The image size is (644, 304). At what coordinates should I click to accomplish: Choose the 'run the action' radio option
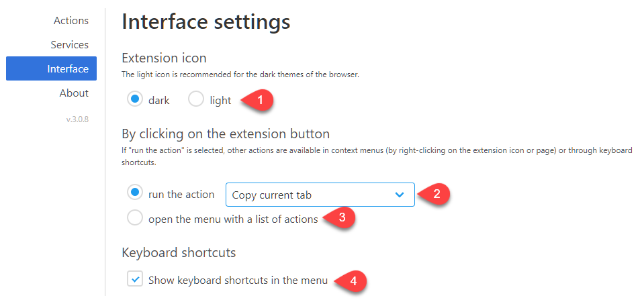tap(135, 193)
